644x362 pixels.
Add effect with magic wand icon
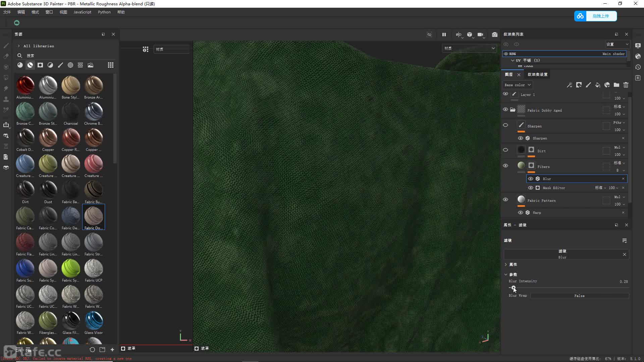570,85
